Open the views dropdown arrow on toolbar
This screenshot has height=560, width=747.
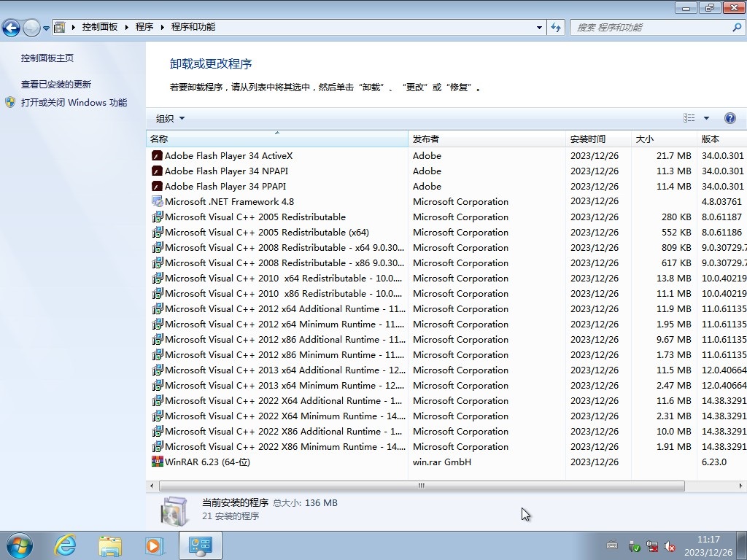705,117
